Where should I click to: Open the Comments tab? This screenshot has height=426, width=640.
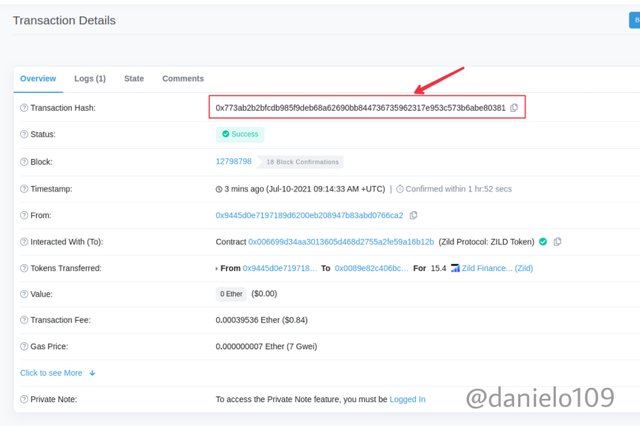[x=183, y=78]
